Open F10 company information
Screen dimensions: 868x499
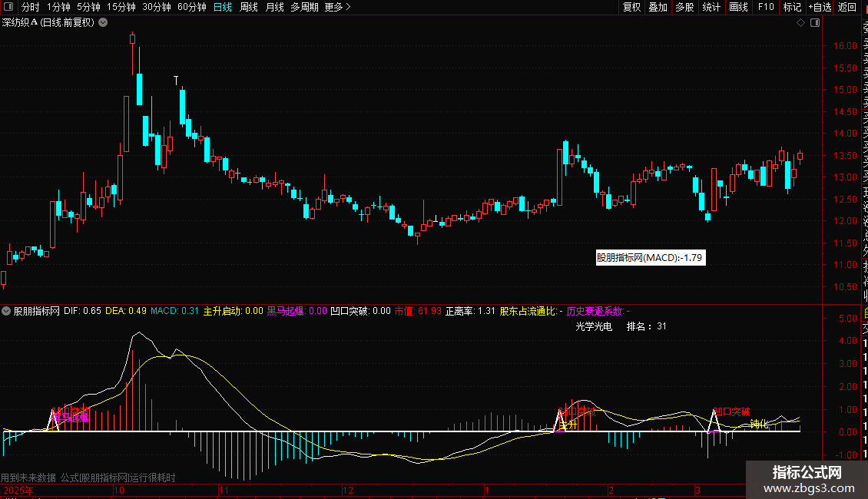point(766,7)
